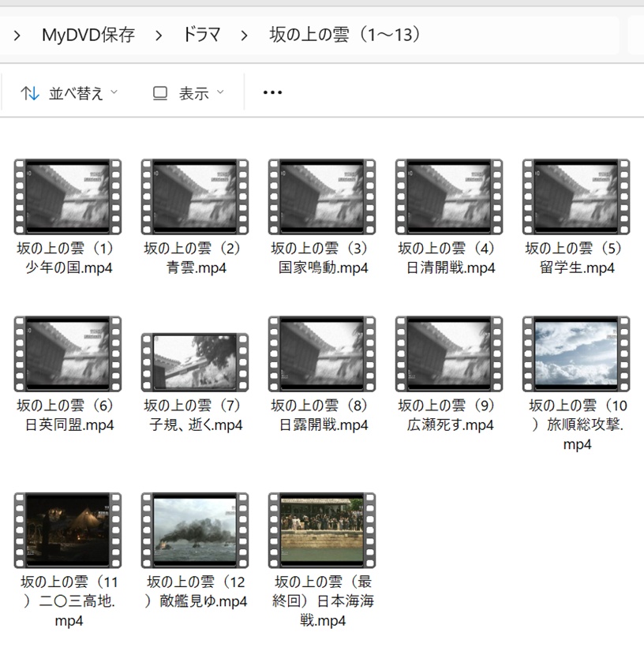Choose the 坂の上の雲（9）広瀬死す.mp4 thumbnail

point(449,354)
